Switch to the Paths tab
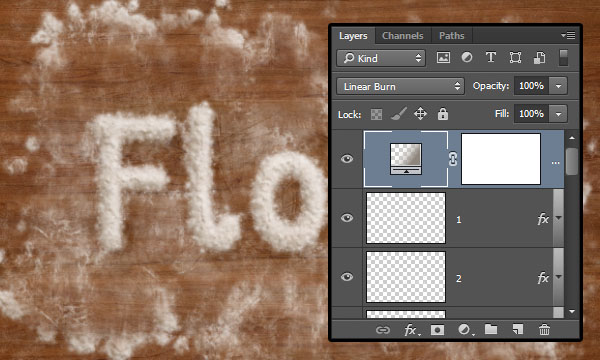 tap(452, 36)
